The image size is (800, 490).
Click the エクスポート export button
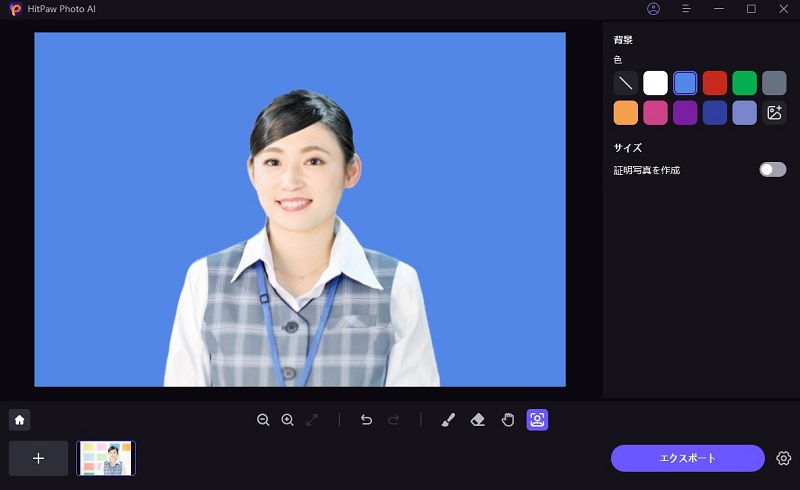point(688,458)
